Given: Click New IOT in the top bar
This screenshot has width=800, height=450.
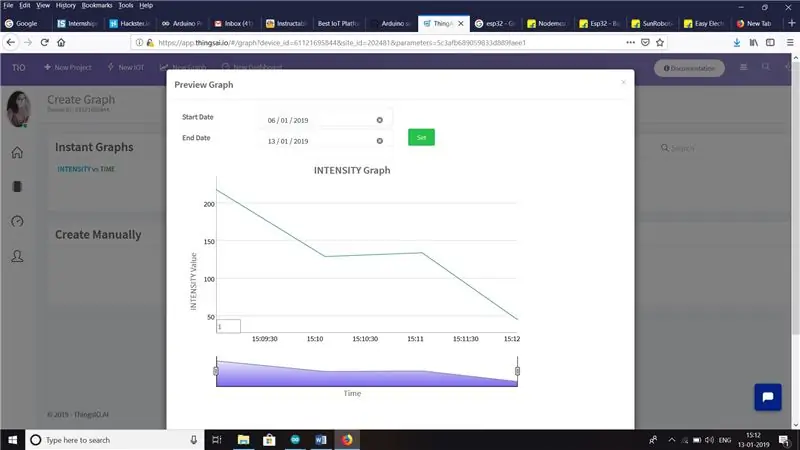Looking at the screenshot, I should (126, 67).
